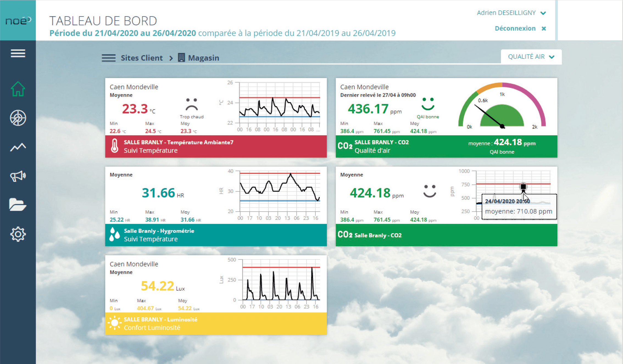Open the SALLE BRANLY - Luminosité banner
The image size is (623, 364).
click(216, 324)
